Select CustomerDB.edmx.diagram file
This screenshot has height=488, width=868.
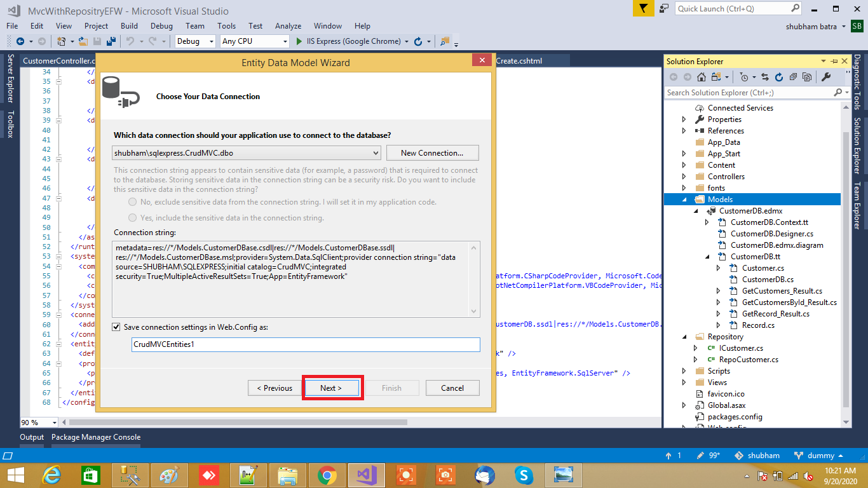pyautogui.click(x=776, y=245)
